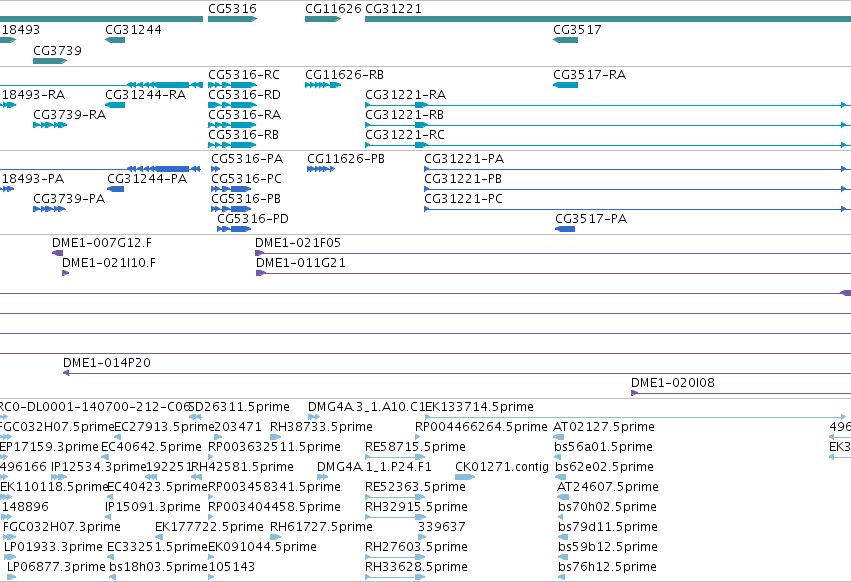Select the CG31244 gene label

tap(134, 30)
